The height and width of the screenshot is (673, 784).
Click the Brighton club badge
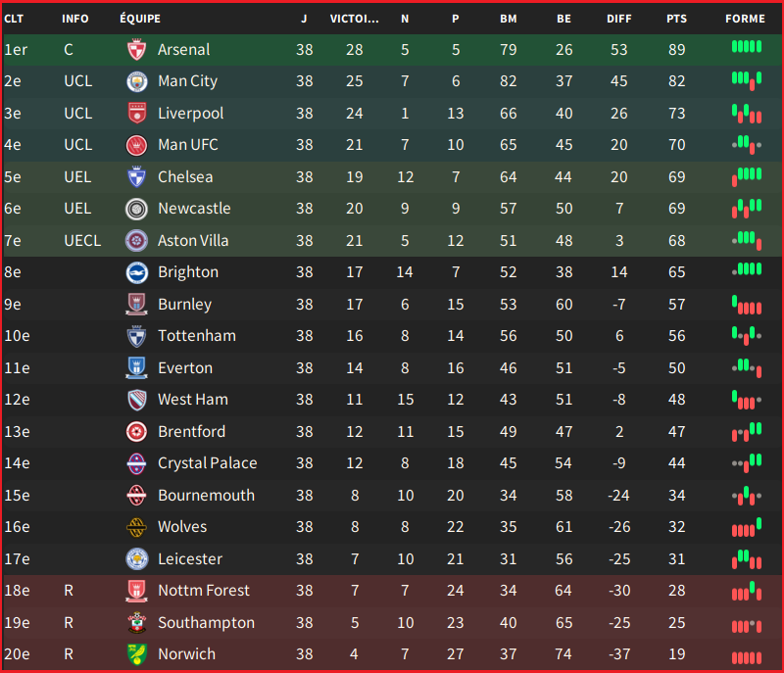pyautogui.click(x=136, y=272)
